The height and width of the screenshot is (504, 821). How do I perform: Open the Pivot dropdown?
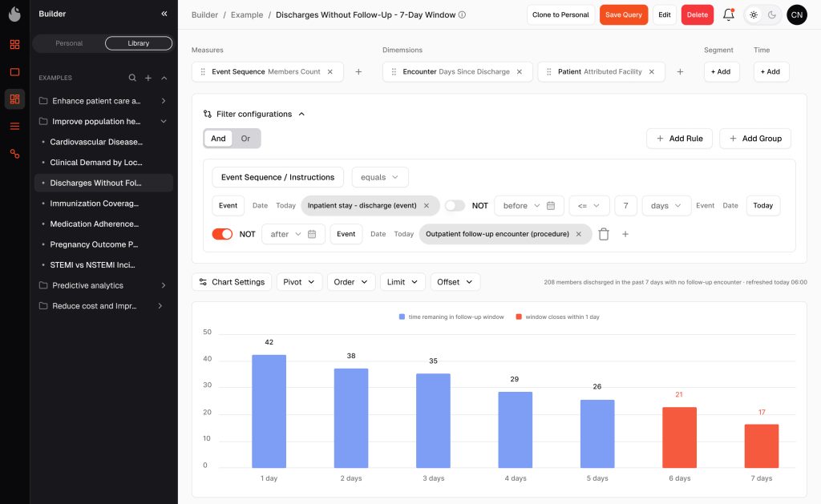pyautogui.click(x=299, y=282)
